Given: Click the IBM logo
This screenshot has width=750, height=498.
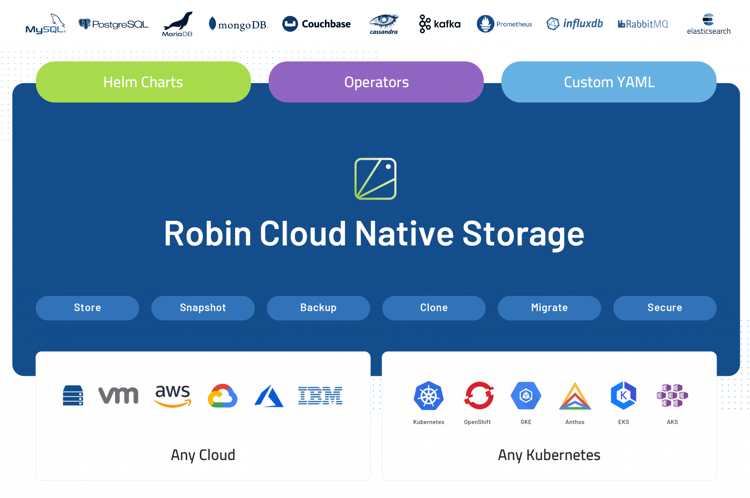Looking at the screenshot, I should [320, 396].
